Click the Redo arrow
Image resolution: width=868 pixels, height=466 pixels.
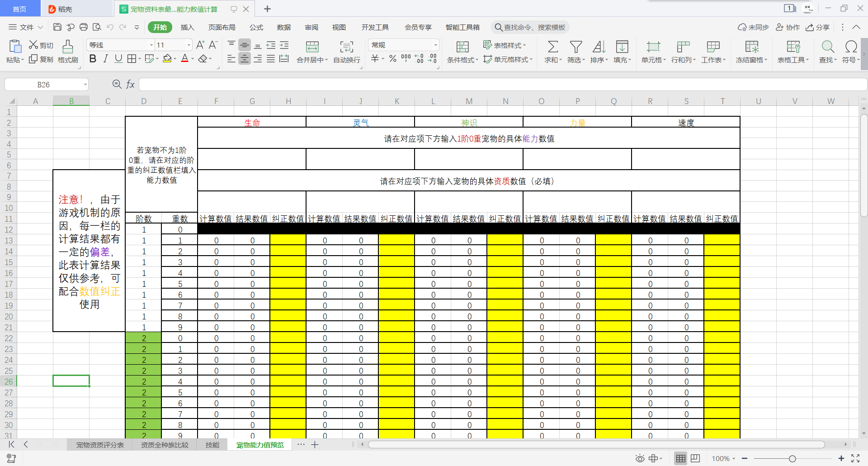point(123,27)
